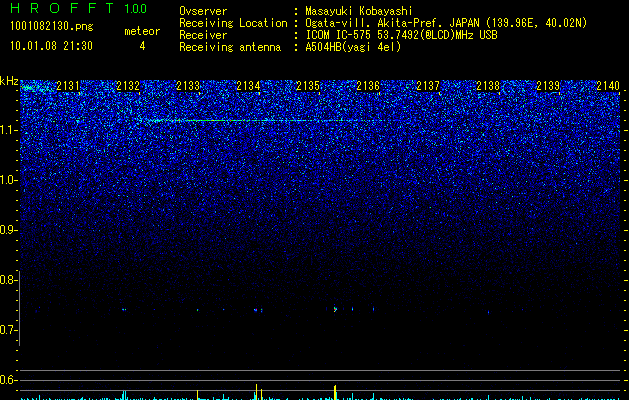Click the date stamp 10.01.08 21:30
The width and height of the screenshot is (629, 400).
[51, 46]
